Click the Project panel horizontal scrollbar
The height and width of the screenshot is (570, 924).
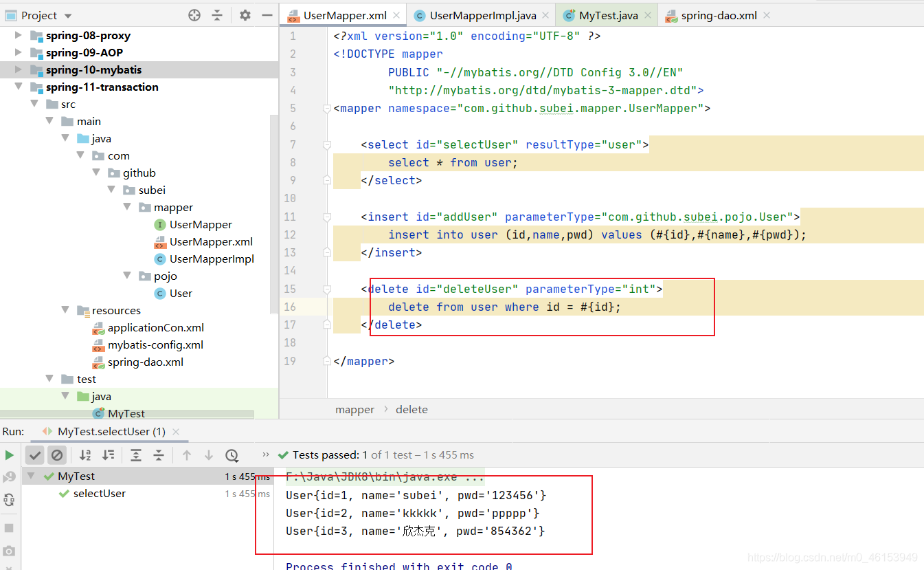coord(127,415)
